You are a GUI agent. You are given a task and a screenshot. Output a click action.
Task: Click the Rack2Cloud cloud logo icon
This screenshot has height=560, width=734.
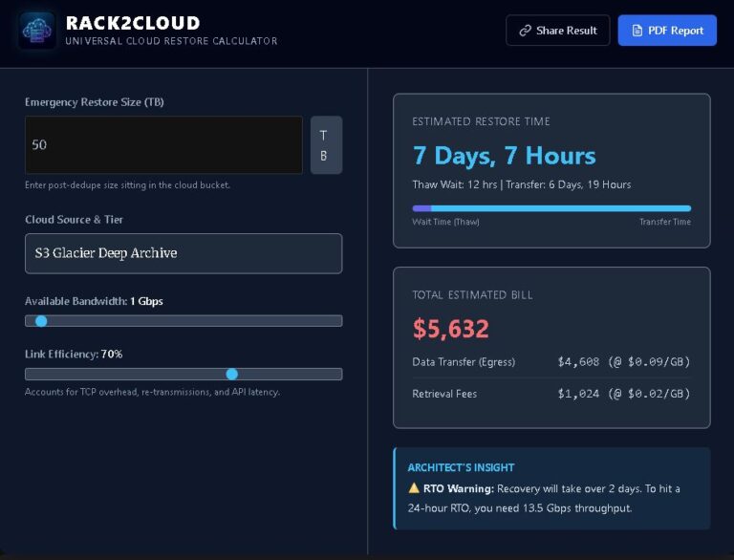click(x=37, y=31)
